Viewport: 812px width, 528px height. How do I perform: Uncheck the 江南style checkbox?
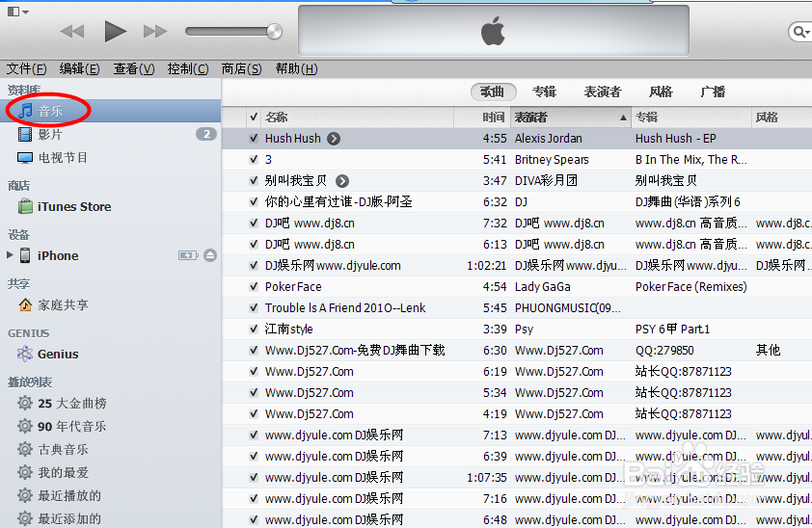[x=254, y=330]
